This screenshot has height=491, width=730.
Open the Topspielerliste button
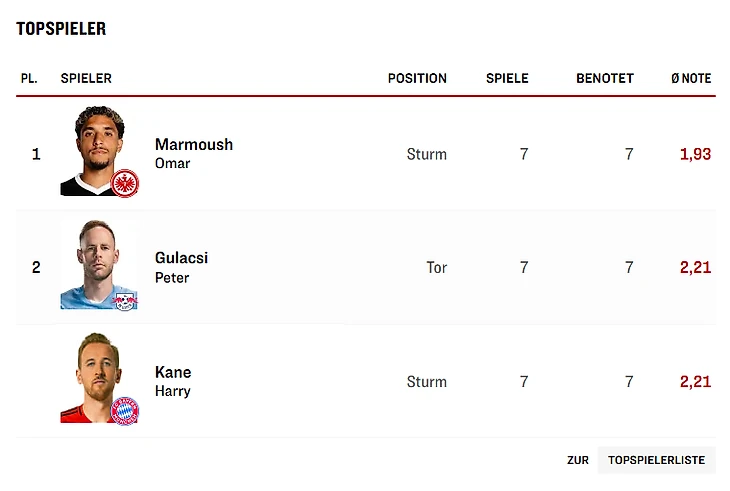(x=656, y=460)
